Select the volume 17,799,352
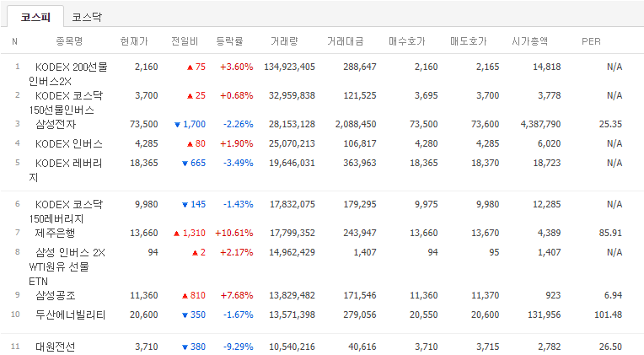This screenshot has height=355, width=644. [x=292, y=233]
